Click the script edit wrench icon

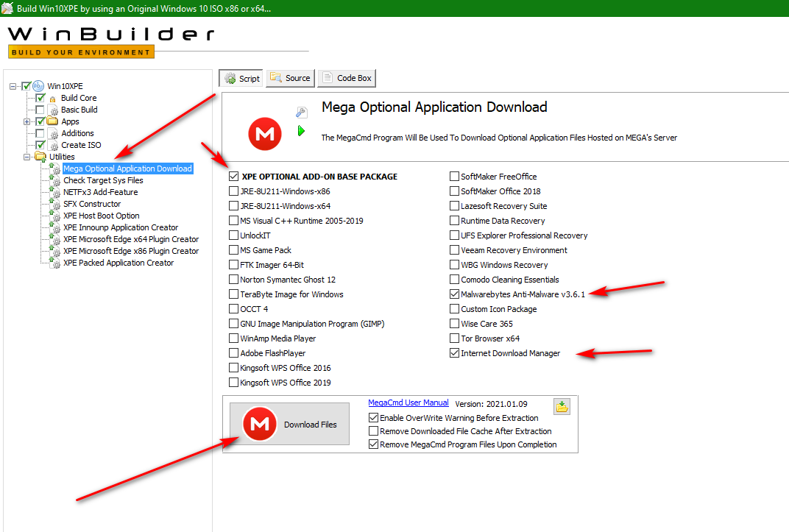click(302, 112)
